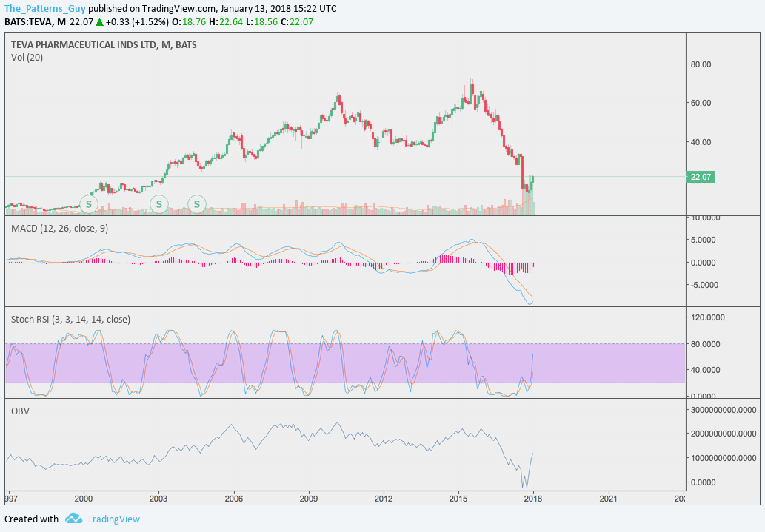Click the 40.0000 label on the Stoch RSI axis
Image resolution: width=765 pixels, height=532 pixels.
click(706, 370)
